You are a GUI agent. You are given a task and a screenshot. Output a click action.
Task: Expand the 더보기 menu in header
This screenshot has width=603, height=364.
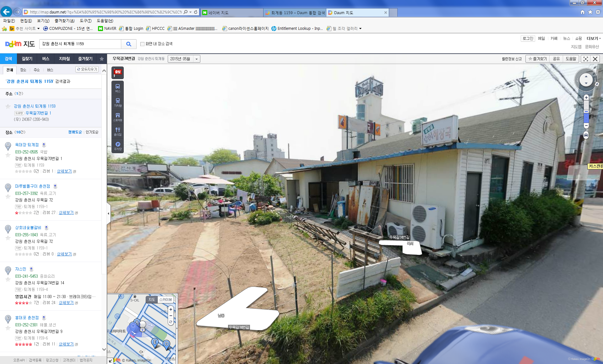593,38
